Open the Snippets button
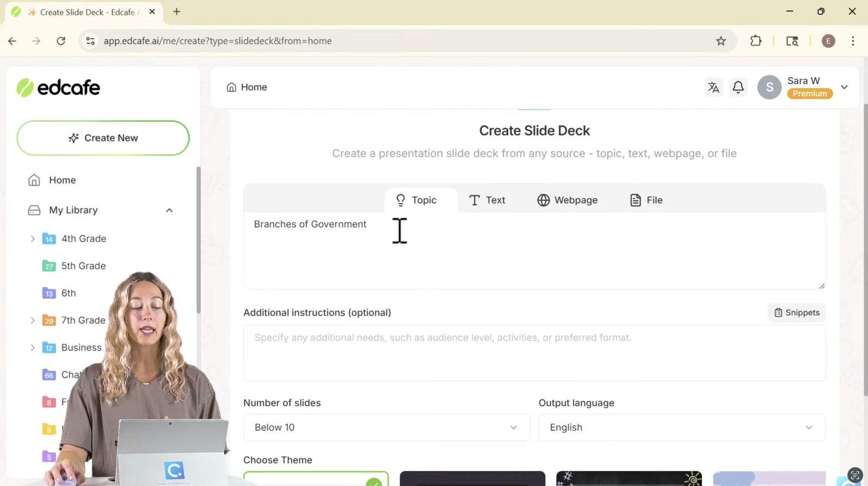Image resolution: width=868 pixels, height=486 pixels. [796, 313]
